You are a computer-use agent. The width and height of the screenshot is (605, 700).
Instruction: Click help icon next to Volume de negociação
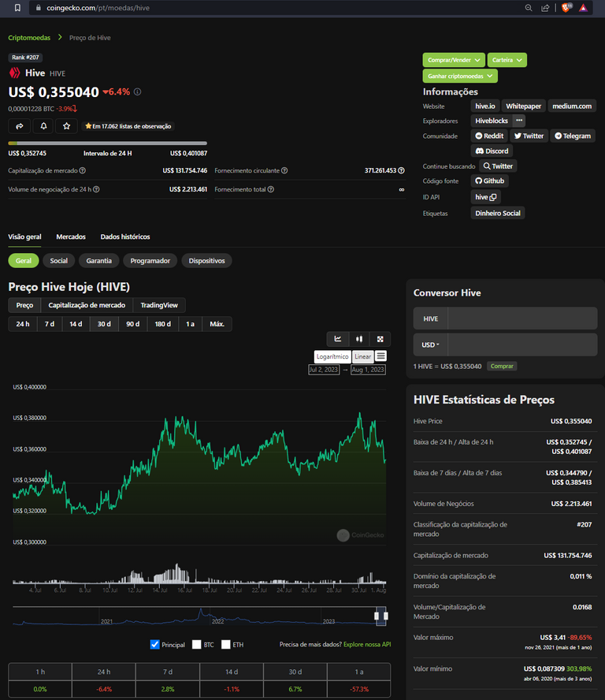[x=96, y=189]
